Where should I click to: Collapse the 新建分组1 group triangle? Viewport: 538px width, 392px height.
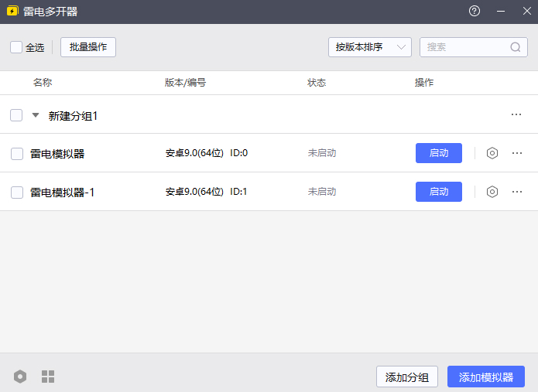tap(36, 115)
